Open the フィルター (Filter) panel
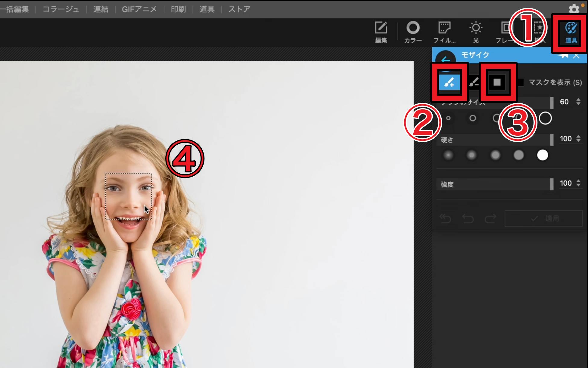This screenshot has height=368, width=588. pyautogui.click(x=444, y=32)
